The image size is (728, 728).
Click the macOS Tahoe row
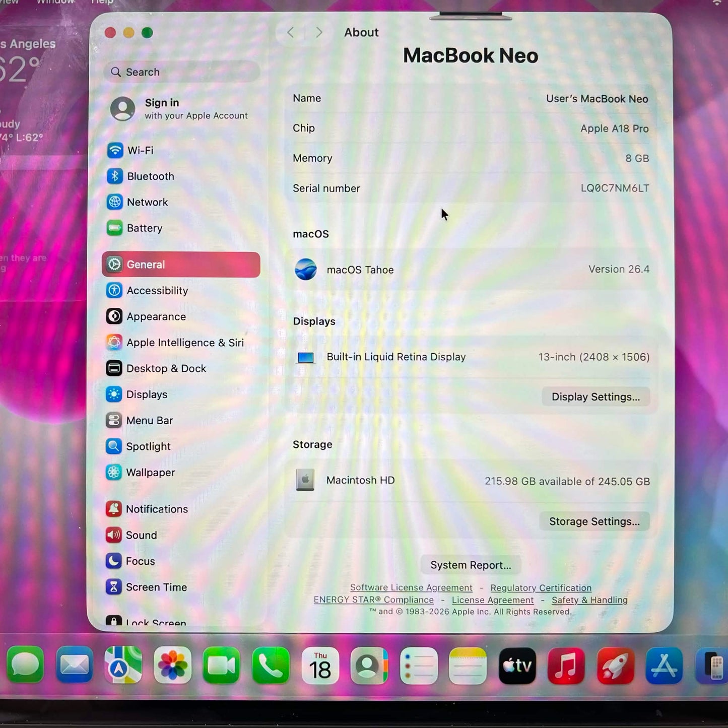[471, 270]
